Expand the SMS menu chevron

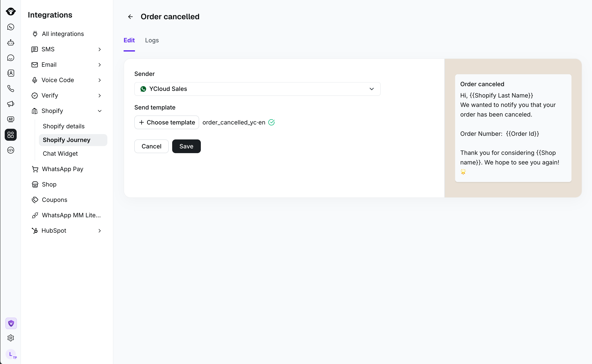pos(100,49)
